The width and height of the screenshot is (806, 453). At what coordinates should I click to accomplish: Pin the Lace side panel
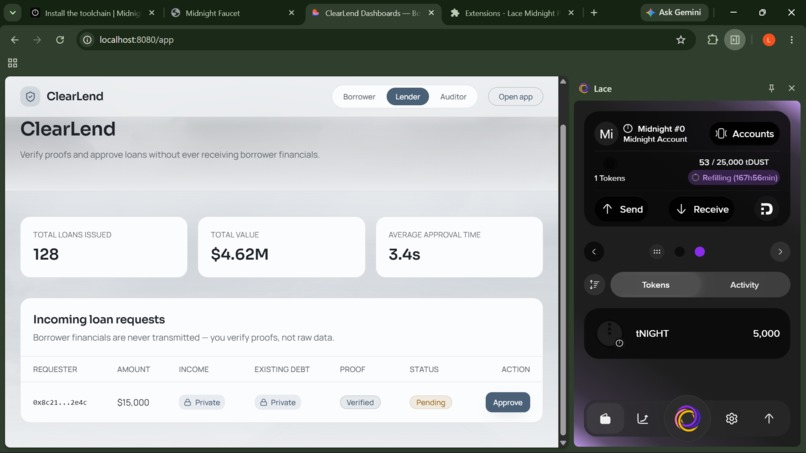(771, 88)
